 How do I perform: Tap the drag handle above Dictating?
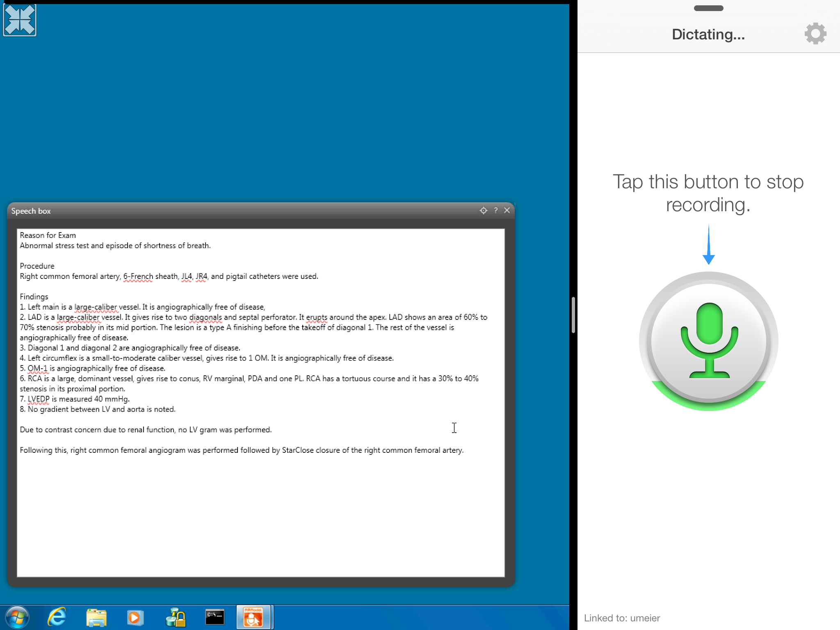708,8
